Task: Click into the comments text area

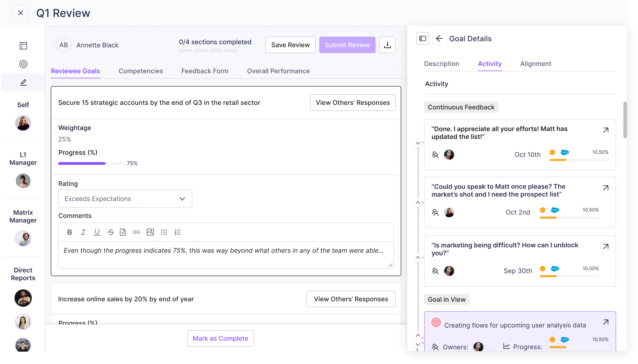Action: click(x=226, y=255)
